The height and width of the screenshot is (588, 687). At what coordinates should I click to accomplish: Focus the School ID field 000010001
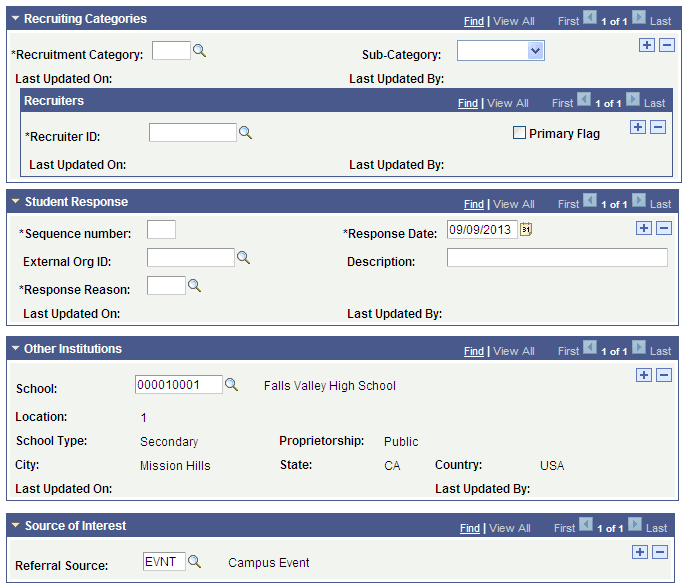[x=179, y=385]
